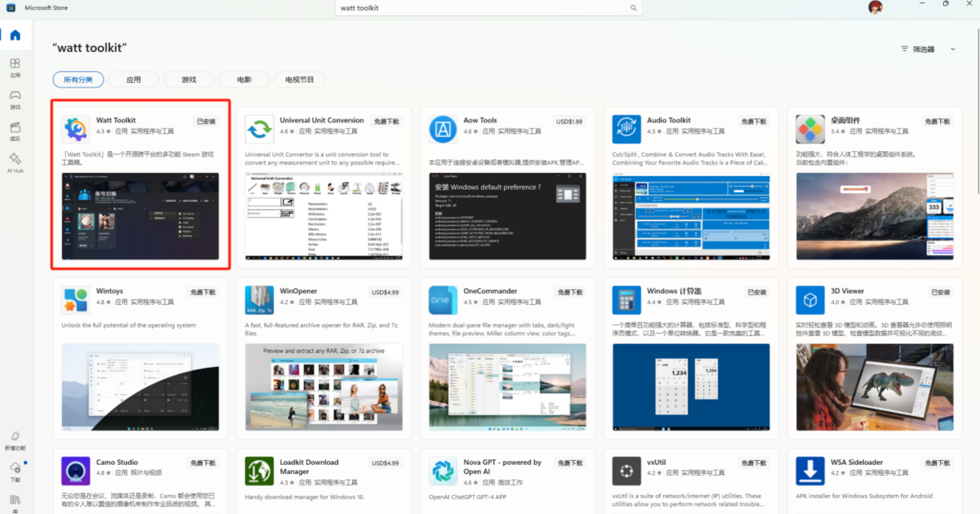The width and height of the screenshot is (980, 514).
Task: Click the Camo Studio app icon
Action: pos(76,471)
